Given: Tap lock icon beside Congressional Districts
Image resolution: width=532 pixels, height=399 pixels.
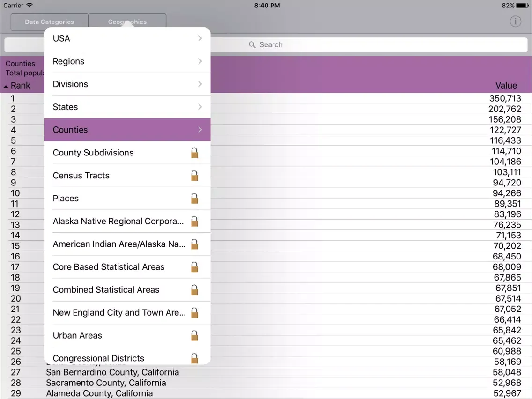Looking at the screenshot, I should (x=194, y=358).
